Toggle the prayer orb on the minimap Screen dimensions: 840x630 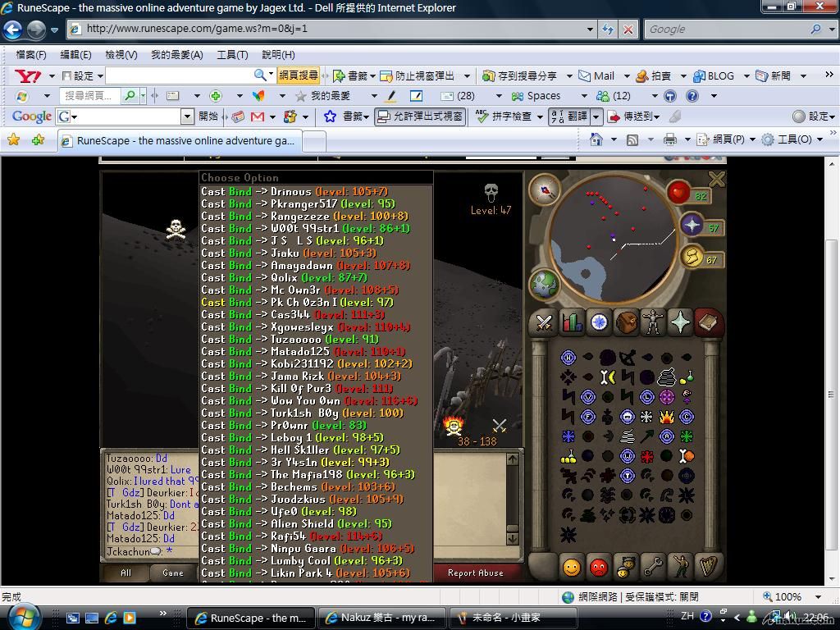(x=692, y=225)
